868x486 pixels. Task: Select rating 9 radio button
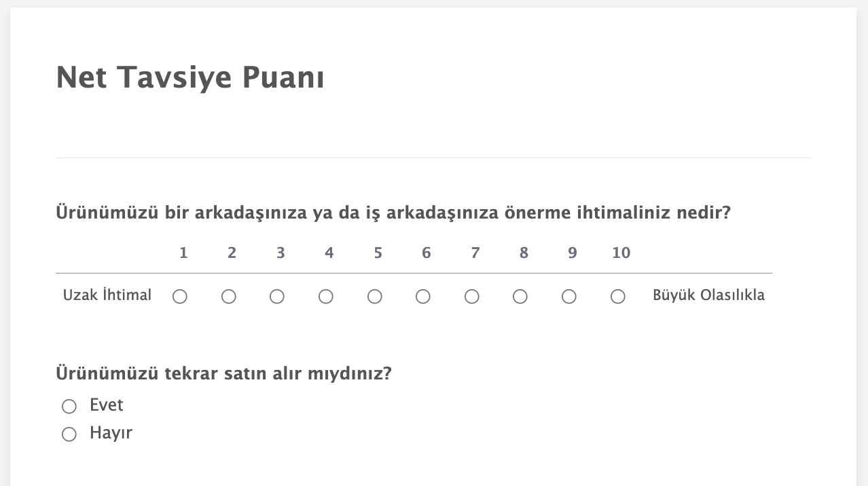pos(569,297)
